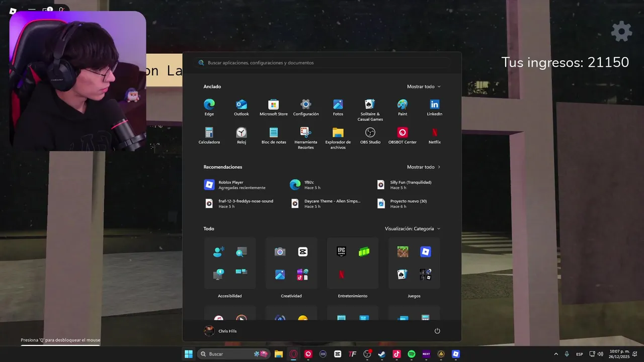Expand recommendations Mostrar todo
Image resolution: width=644 pixels, height=362 pixels.
424,167
